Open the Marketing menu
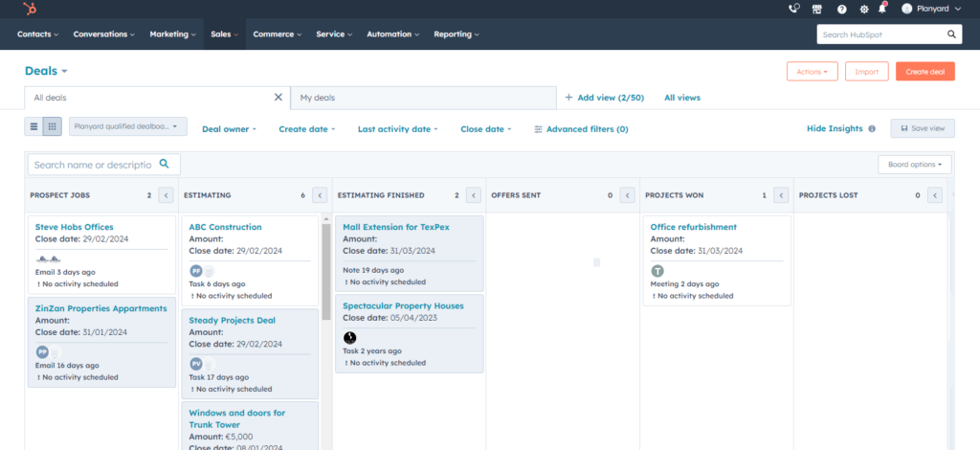Screen dimensions: 980x450 [x=172, y=34]
